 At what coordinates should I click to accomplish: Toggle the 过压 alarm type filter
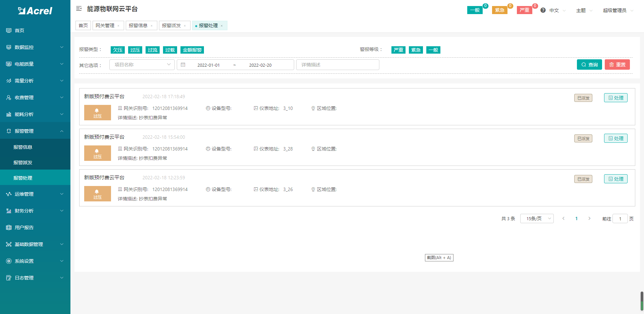point(135,50)
